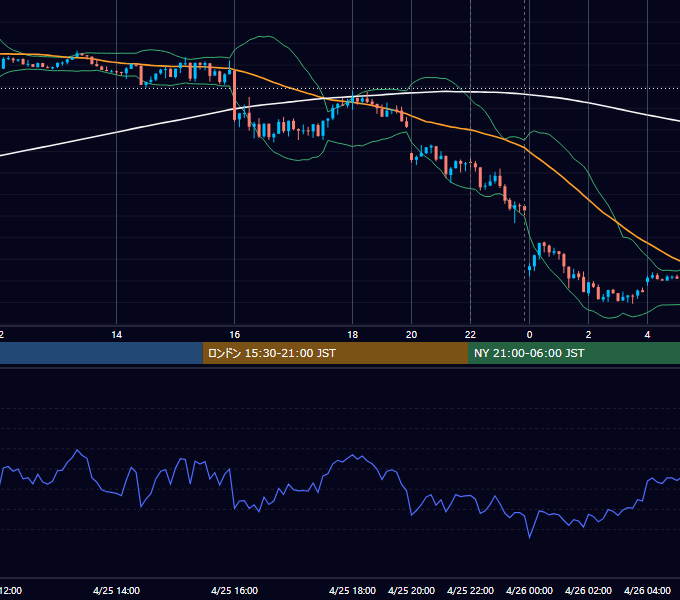Click the 4/25 16:00 indicator time label
Viewport: 680px width, 600px height.
pyautogui.click(x=235, y=591)
